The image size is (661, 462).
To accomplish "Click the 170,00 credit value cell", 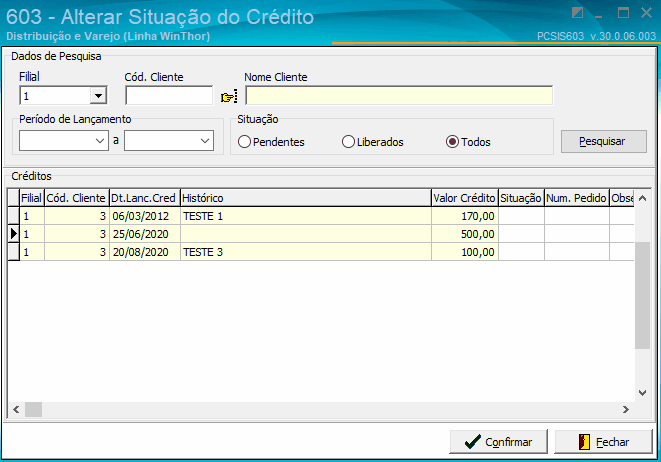I will point(465,216).
